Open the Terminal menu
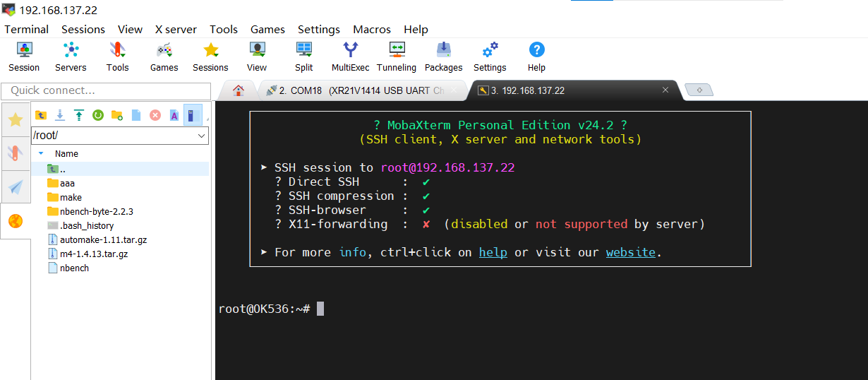This screenshot has width=868, height=380. pyautogui.click(x=27, y=29)
